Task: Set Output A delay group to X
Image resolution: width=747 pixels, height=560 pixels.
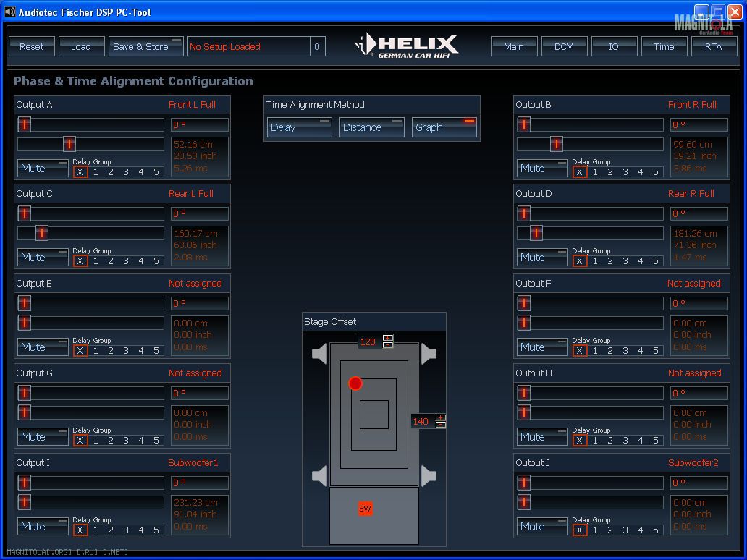Action: (x=80, y=172)
